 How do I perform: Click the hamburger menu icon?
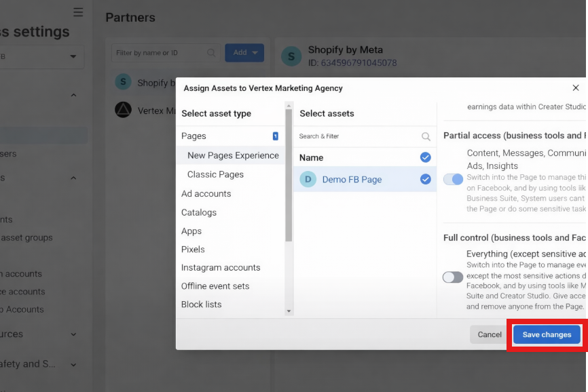pyautogui.click(x=78, y=12)
